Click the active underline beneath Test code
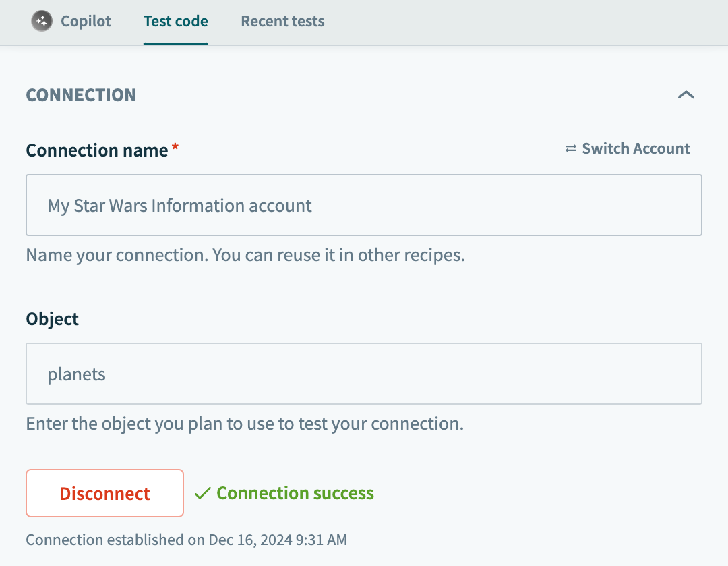This screenshot has height=566, width=728. [x=175, y=44]
